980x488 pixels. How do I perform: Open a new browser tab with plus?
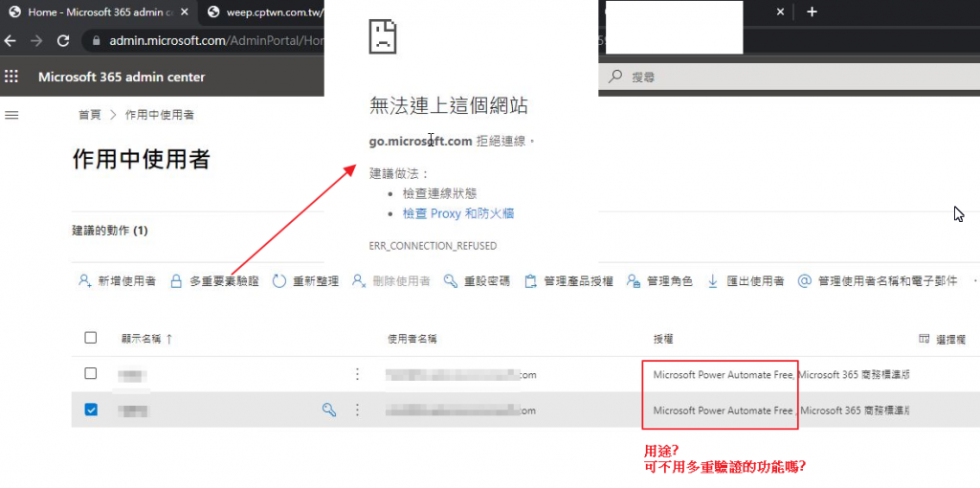coord(812,11)
